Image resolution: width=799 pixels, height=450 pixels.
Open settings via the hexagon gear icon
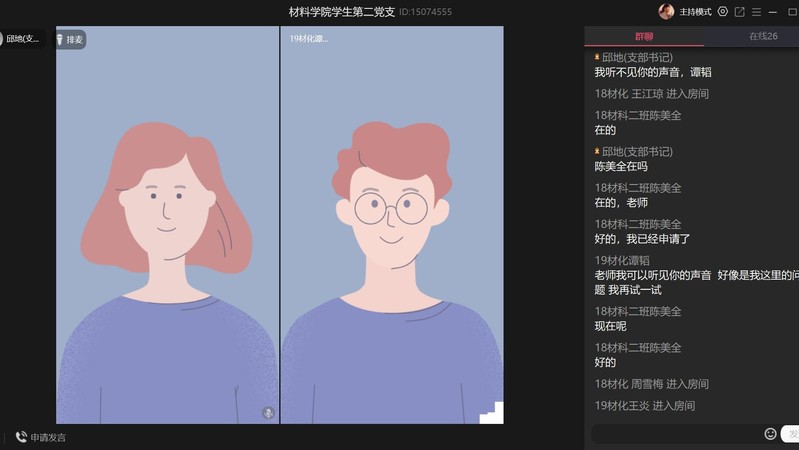point(723,12)
